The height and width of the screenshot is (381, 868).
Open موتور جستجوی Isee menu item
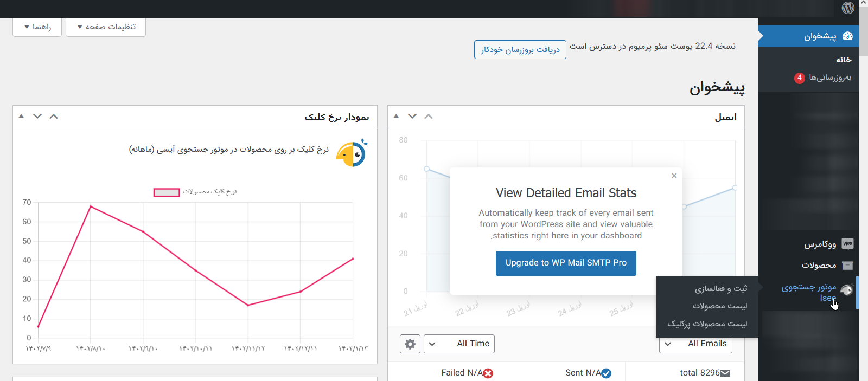coord(808,292)
